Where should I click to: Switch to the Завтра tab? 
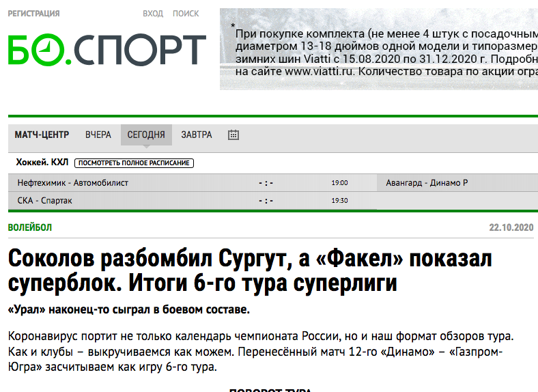tap(197, 135)
